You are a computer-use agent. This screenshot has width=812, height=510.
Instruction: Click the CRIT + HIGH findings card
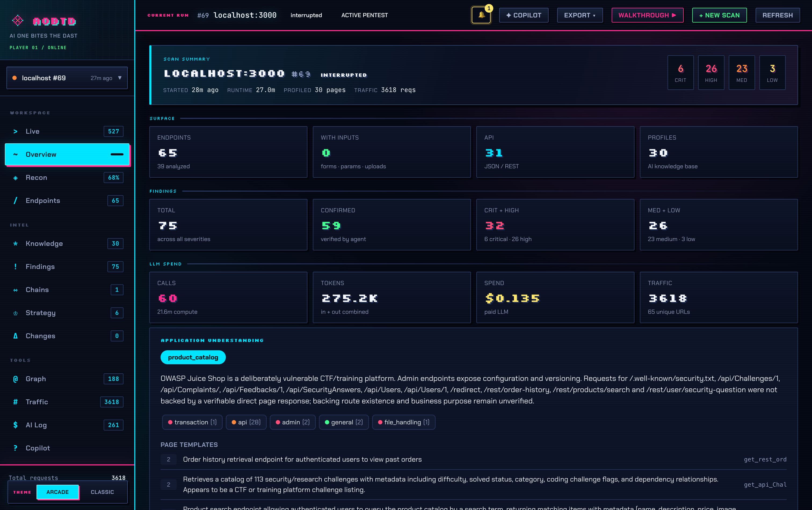coord(555,224)
